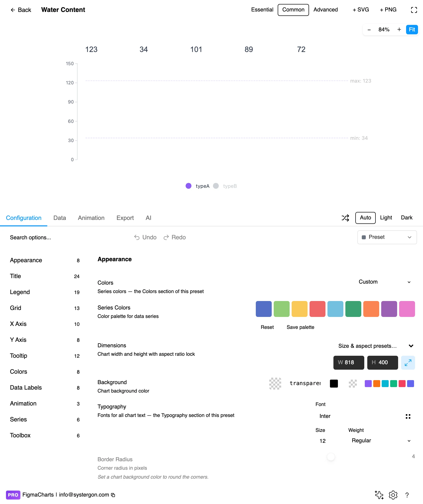The height and width of the screenshot is (504, 423).
Task: Zoom out with the minus button
Action: [369, 30]
